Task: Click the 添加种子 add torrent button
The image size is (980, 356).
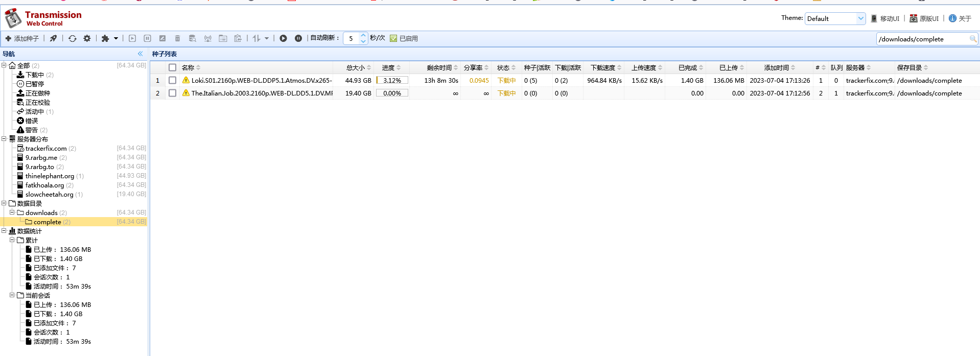Action: point(22,38)
